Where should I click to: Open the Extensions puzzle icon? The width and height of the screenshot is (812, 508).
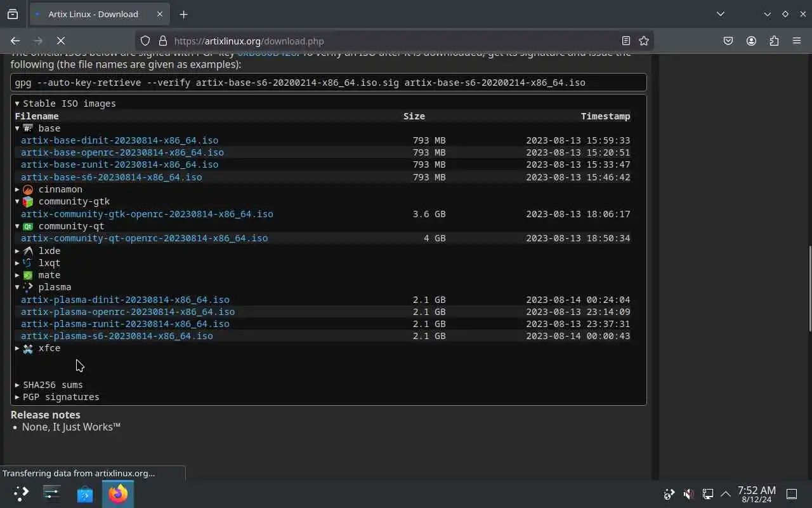774,41
